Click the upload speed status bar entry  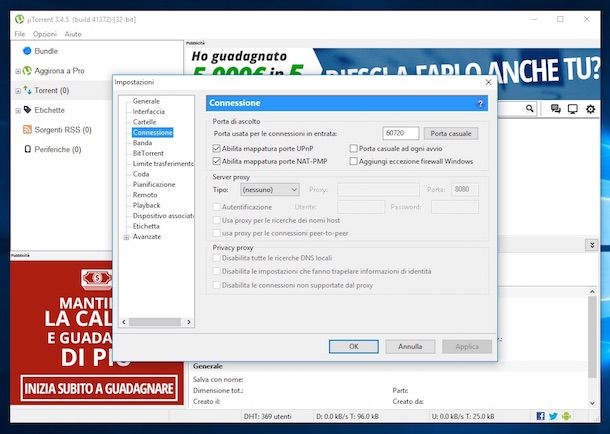(x=463, y=416)
